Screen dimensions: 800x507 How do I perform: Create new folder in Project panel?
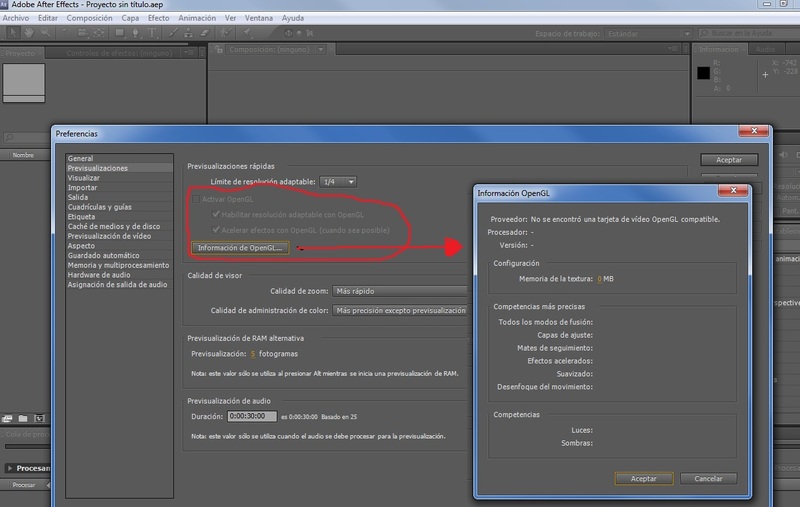23,418
